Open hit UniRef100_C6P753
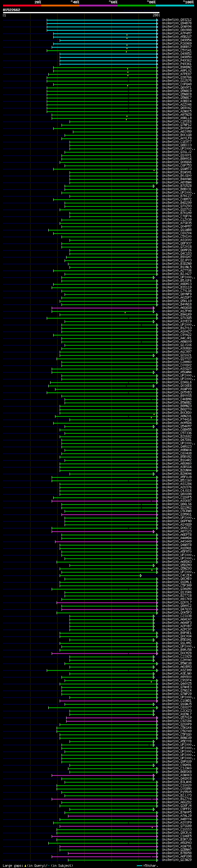This screenshot has height=868, width=197. (x=176, y=165)
